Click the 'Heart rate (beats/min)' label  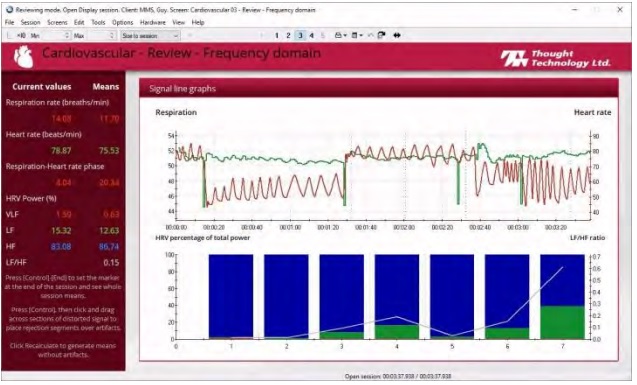pos(43,134)
